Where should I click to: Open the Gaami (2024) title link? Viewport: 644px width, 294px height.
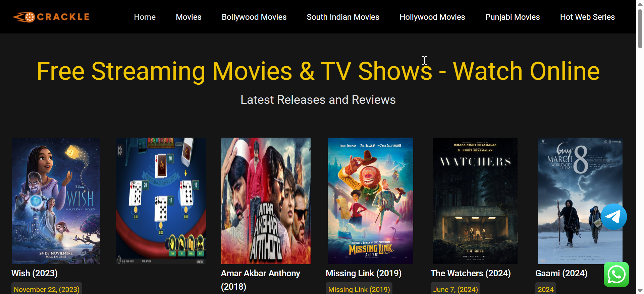point(561,274)
